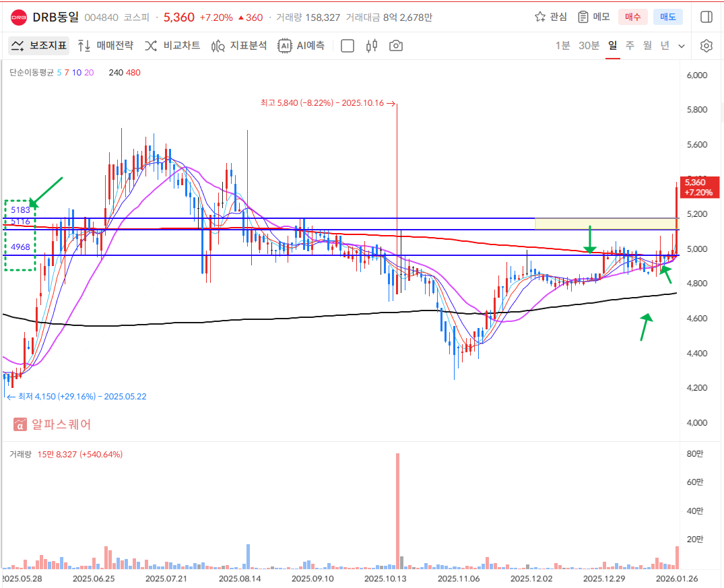Open chart settings gear icon

point(706,46)
